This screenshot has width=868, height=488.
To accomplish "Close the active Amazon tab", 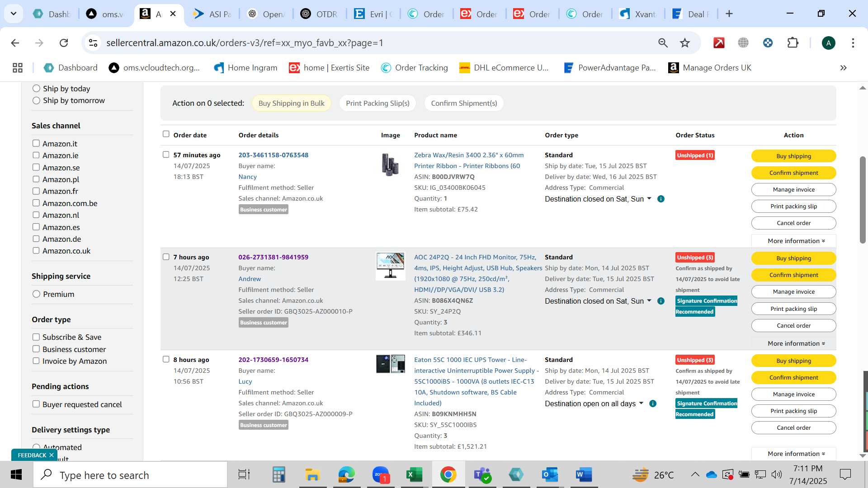I will (x=173, y=14).
